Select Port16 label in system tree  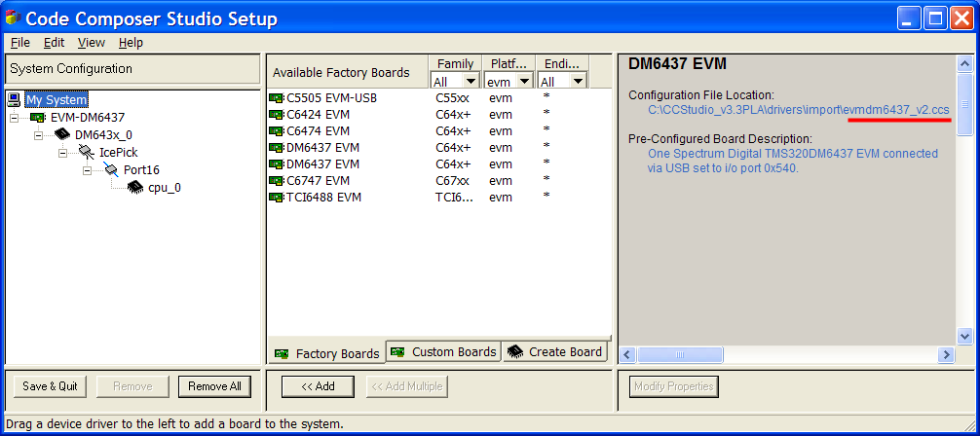(x=142, y=170)
